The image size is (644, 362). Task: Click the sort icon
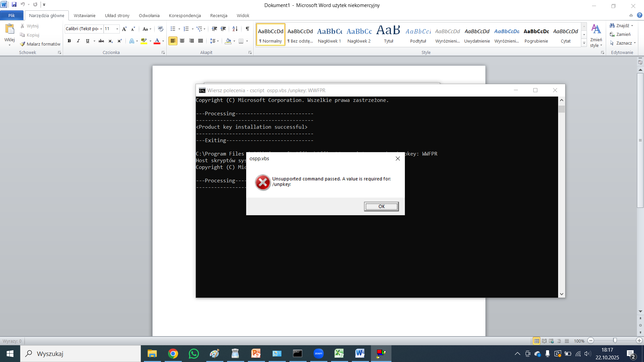click(235, 29)
